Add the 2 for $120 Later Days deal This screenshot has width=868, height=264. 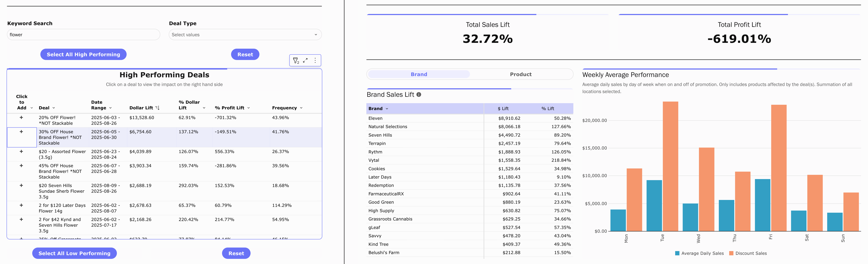pos(21,205)
